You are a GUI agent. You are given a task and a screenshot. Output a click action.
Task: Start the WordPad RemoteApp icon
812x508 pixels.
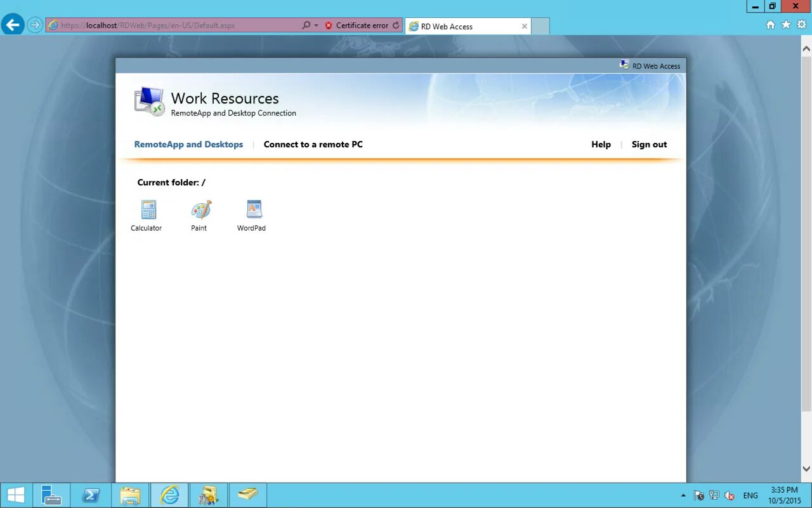254,210
